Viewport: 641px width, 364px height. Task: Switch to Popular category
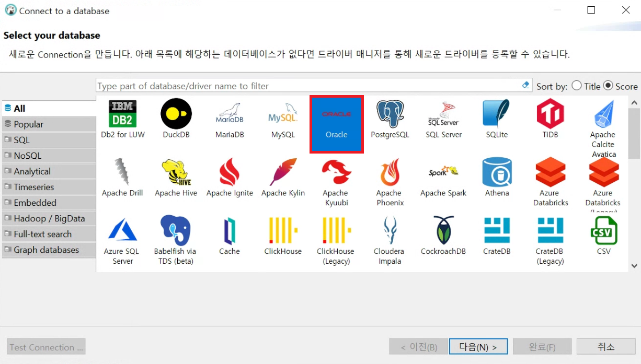(48, 124)
